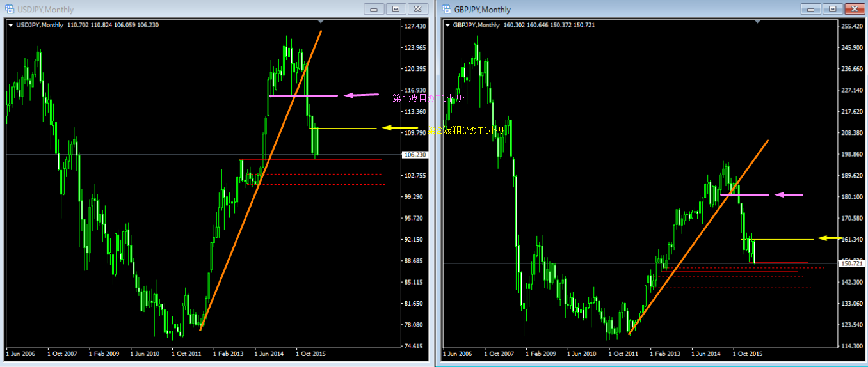Restore the GBPJPY,Monthly chart window

tap(832, 9)
